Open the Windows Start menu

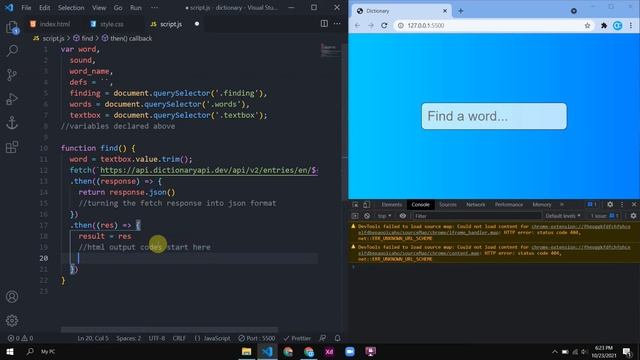pos(10,351)
